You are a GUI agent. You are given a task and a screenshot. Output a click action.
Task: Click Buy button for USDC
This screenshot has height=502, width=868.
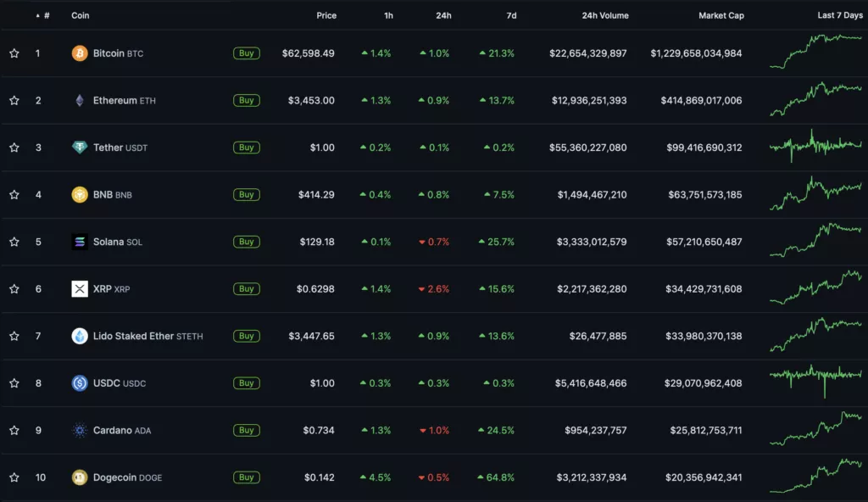point(247,383)
